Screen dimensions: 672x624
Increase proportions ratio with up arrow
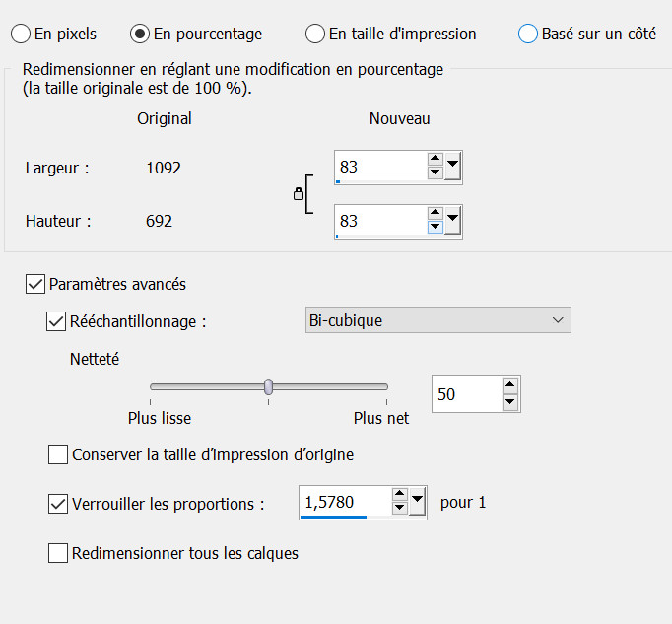click(x=399, y=495)
